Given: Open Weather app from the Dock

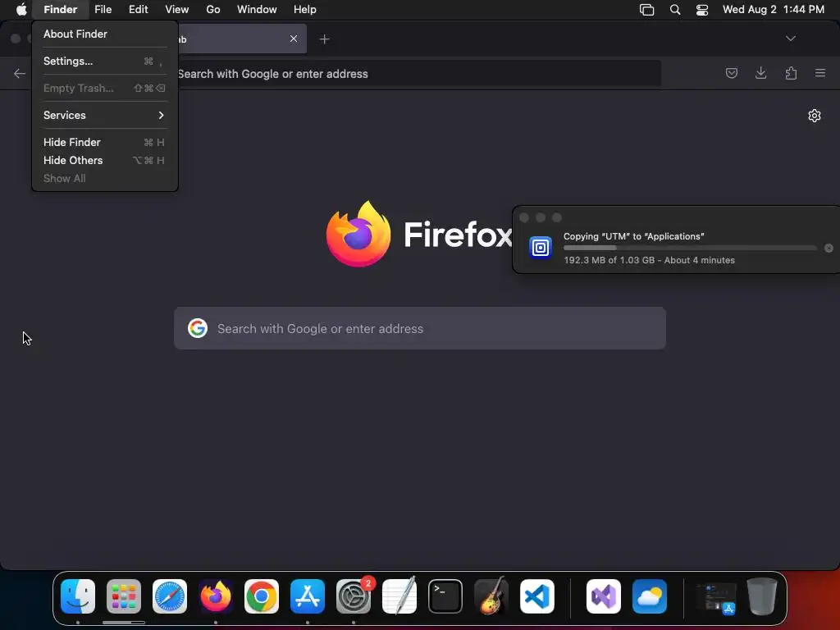Looking at the screenshot, I should tap(650, 596).
